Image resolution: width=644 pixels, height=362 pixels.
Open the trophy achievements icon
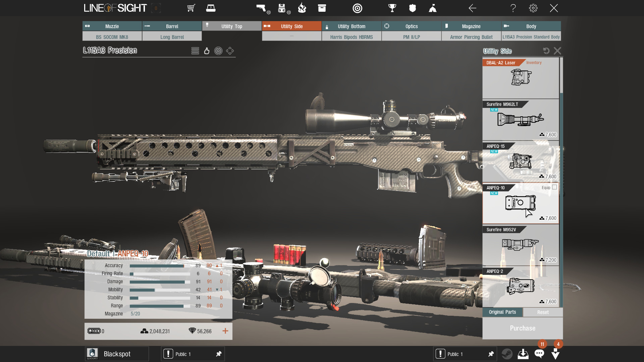(392, 8)
